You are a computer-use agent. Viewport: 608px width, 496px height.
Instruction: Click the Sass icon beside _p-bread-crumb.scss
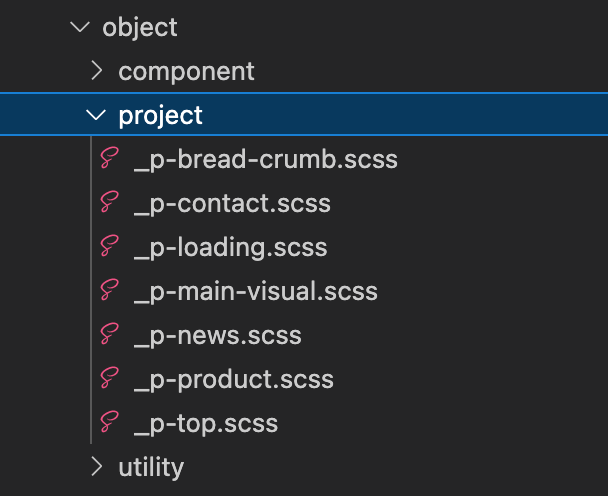[109, 160]
